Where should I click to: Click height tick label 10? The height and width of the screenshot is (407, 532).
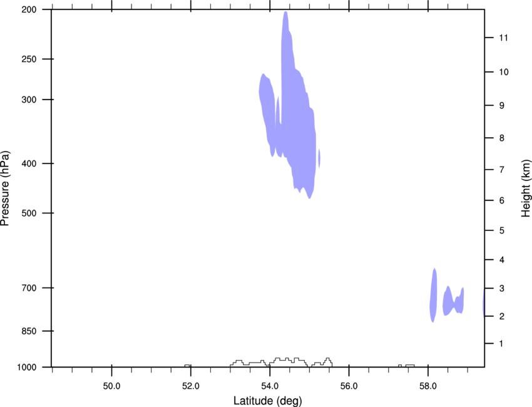point(504,72)
